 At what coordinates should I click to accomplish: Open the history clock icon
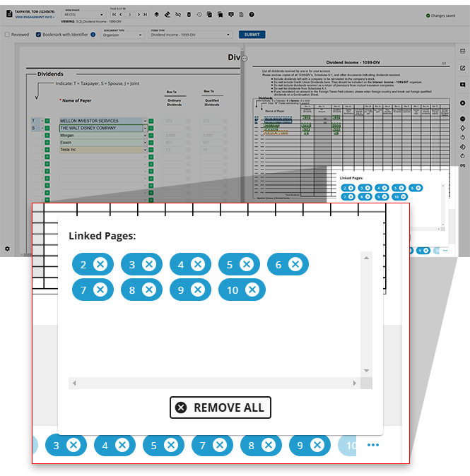click(x=199, y=15)
